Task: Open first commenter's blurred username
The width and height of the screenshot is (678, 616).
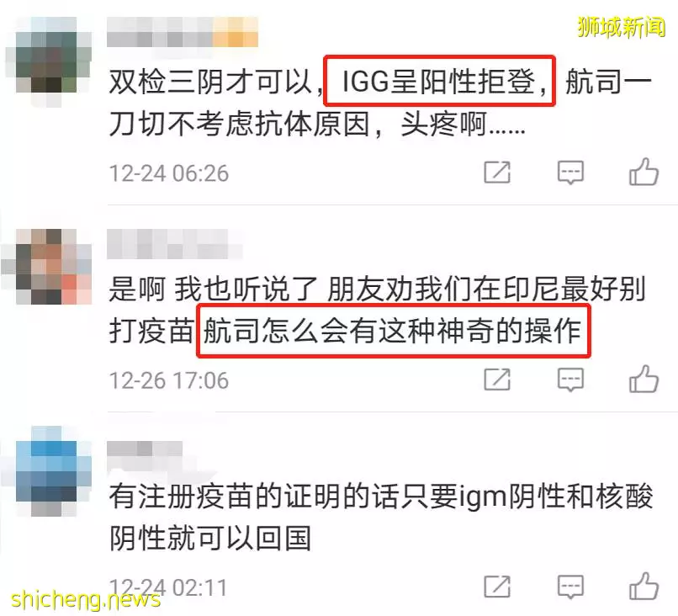Action: click(183, 32)
